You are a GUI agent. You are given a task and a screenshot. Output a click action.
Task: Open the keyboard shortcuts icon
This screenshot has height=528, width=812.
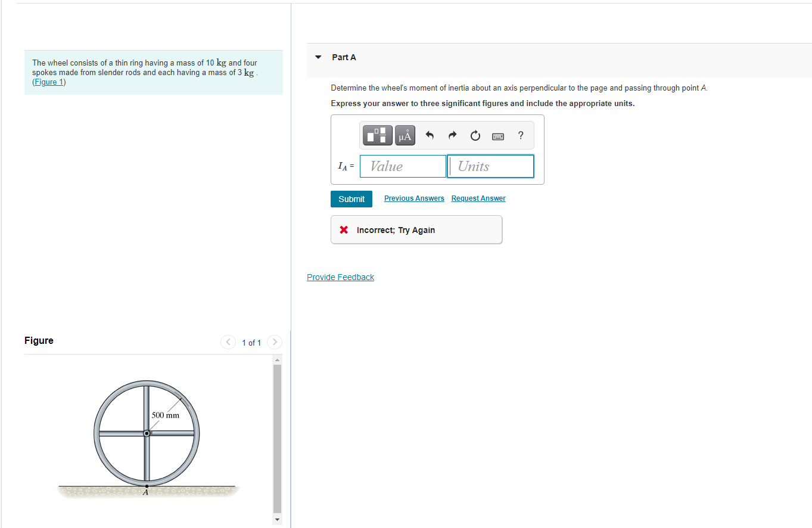498,136
